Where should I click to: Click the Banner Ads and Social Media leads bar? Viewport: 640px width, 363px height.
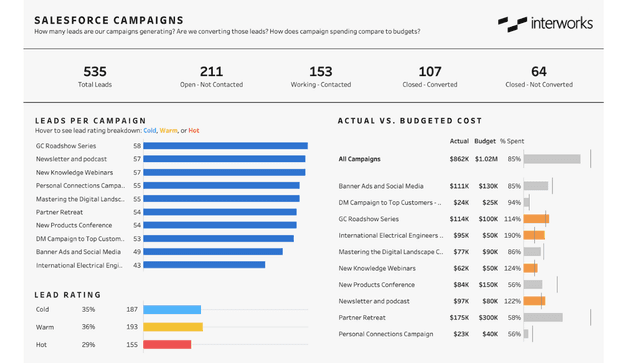(x=213, y=252)
